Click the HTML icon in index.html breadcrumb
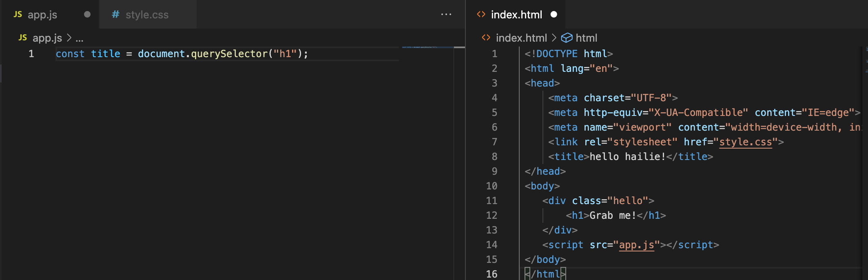Image resolution: width=868 pixels, height=280 pixels. (486, 38)
